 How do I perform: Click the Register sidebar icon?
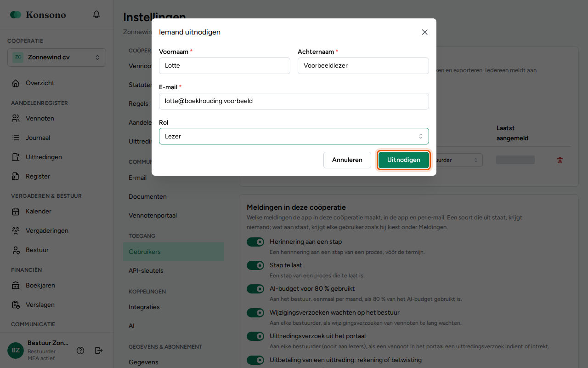pyautogui.click(x=16, y=177)
